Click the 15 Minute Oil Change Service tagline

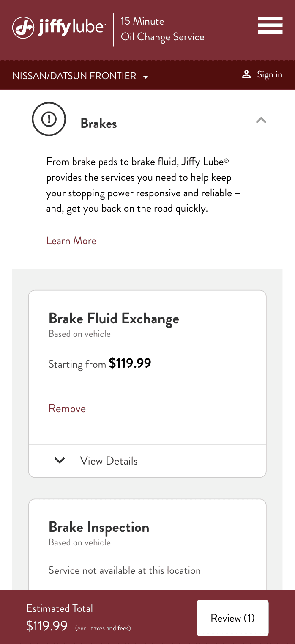pos(162,29)
